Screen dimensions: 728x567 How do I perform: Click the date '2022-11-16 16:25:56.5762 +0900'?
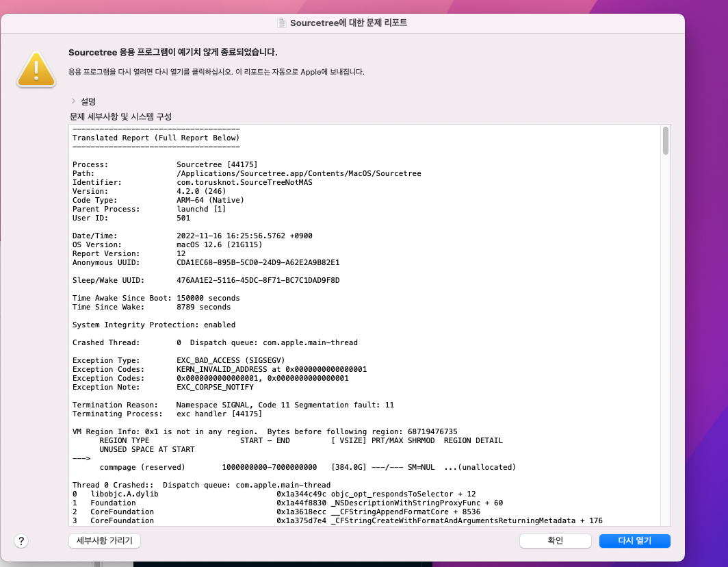coord(244,236)
